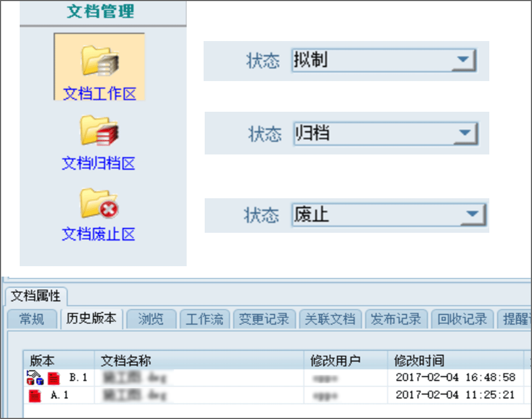This screenshot has height=419, width=532.
Task: Switch to the 浏览 tab
Action: (x=151, y=319)
